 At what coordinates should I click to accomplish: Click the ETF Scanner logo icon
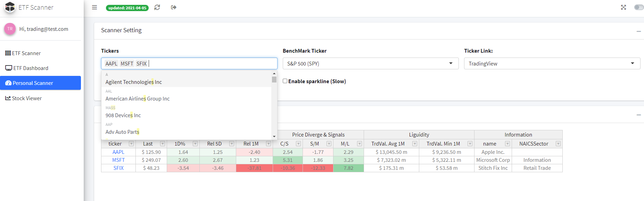(x=10, y=7)
